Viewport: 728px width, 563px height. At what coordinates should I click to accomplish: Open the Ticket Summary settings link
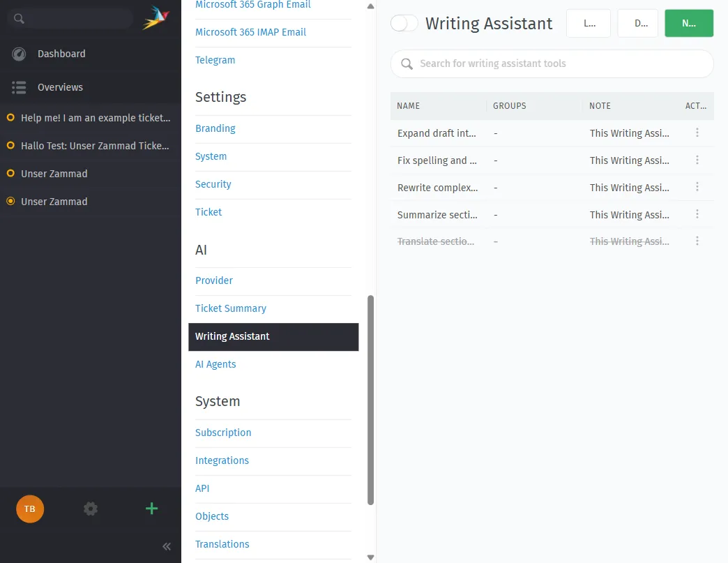click(x=231, y=308)
